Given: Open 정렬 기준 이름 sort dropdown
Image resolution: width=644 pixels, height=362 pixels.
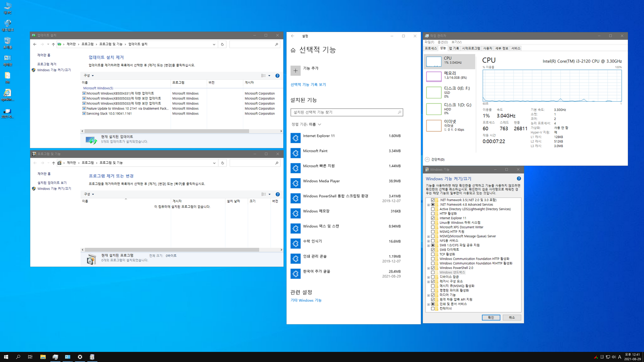Looking at the screenshot, I should [306, 124].
